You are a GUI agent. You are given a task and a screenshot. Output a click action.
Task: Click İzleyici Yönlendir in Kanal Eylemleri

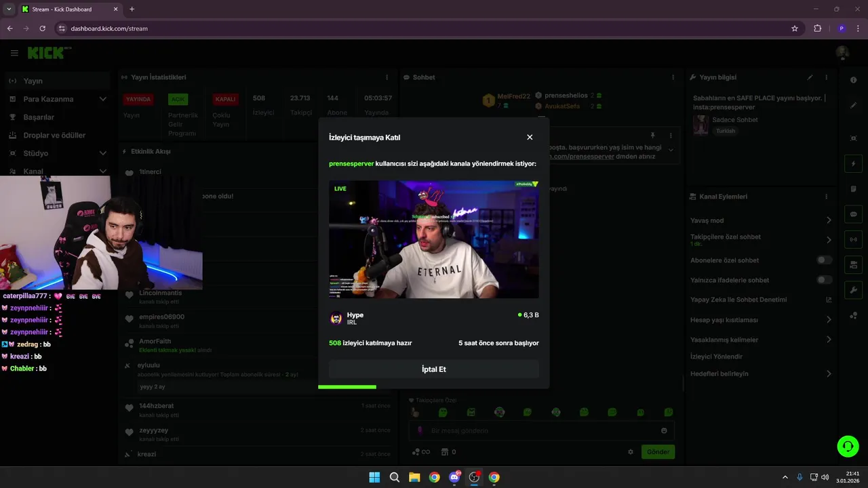716,357
